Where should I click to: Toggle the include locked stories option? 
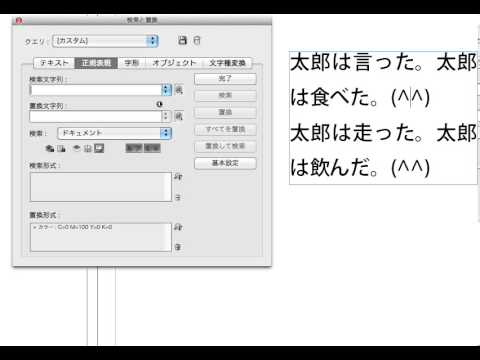coord(61,148)
